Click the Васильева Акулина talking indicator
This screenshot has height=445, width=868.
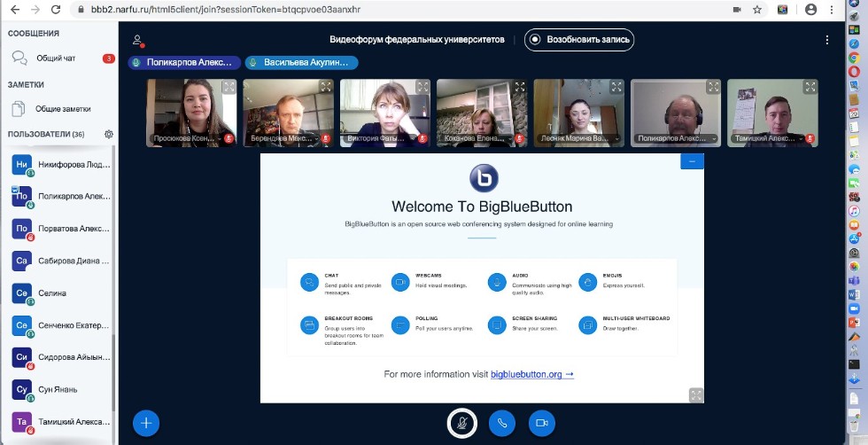pos(301,63)
